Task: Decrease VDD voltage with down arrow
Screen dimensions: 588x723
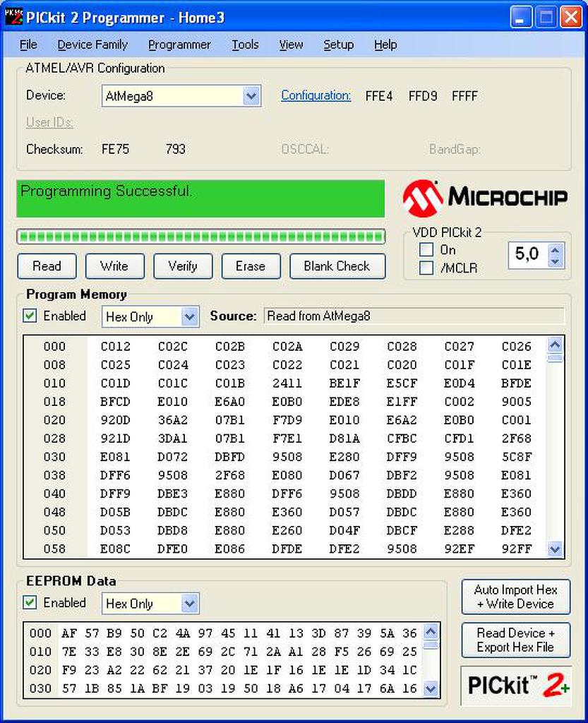Action: 556,261
